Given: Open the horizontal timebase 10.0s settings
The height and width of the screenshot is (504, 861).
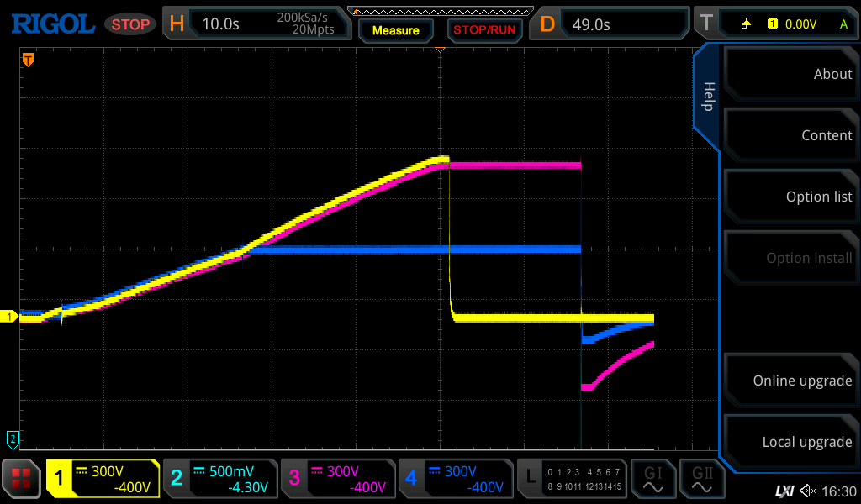Looking at the screenshot, I should pos(256,24).
